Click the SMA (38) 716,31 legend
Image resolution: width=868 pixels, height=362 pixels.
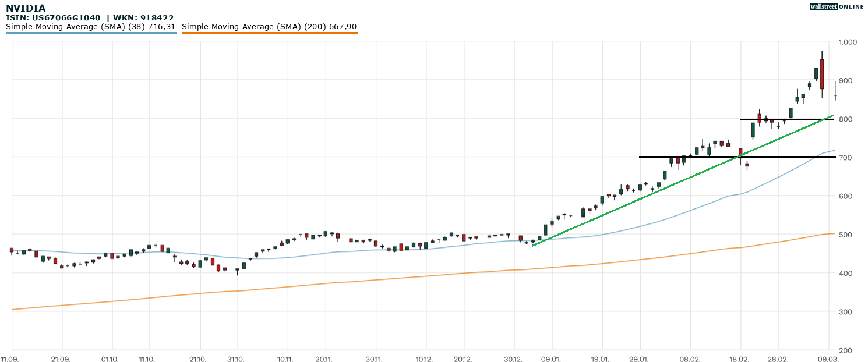coord(91,27)
